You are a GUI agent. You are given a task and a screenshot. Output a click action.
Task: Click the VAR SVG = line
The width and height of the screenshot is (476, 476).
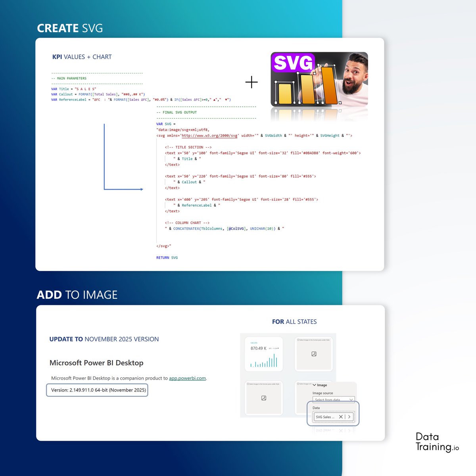pos(166,124)
